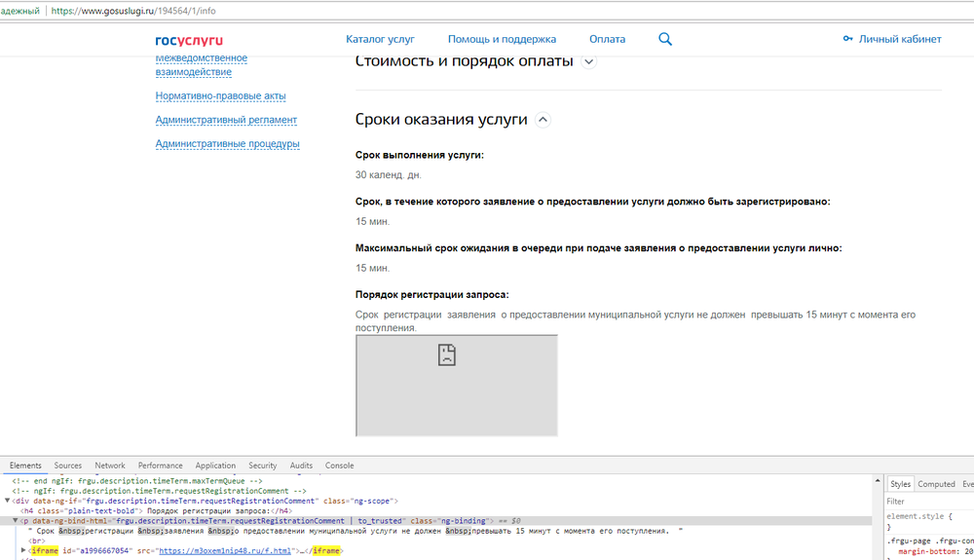Screen dimensions: 974x560
Task: Click the iframe src URL in Elements
Action: click(x=224, y=551)
